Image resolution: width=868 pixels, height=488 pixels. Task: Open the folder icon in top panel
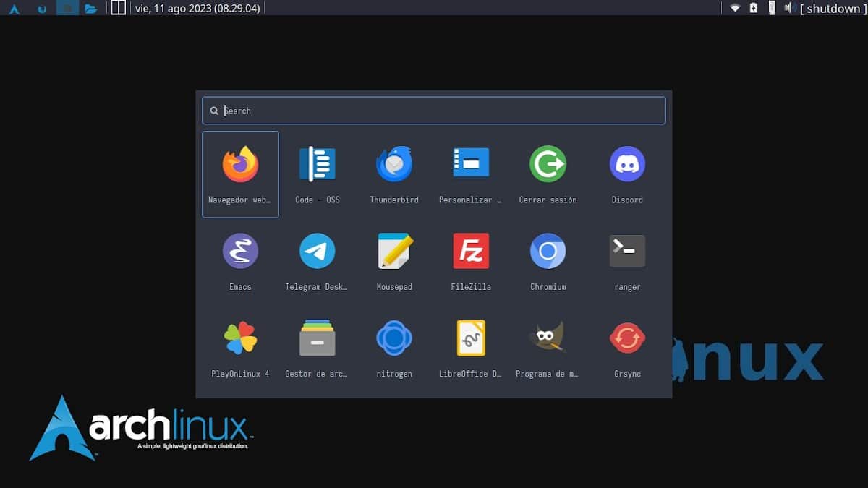coord(90,9)
